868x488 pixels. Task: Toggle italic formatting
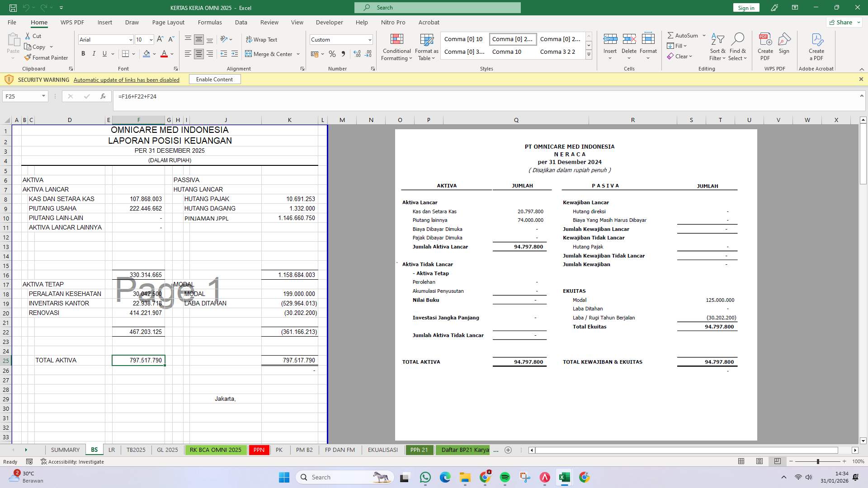pos(94,53)
